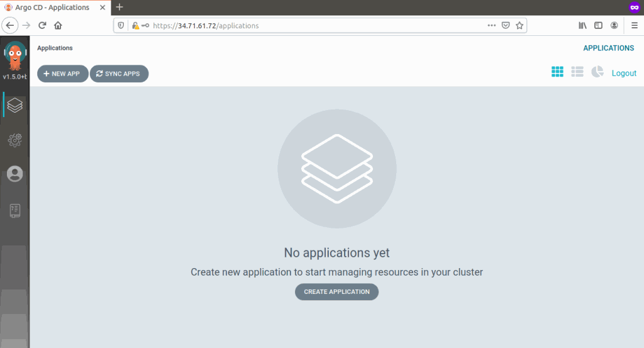Reload the current page
Viewport: 644px width, 348px height.
42,25
